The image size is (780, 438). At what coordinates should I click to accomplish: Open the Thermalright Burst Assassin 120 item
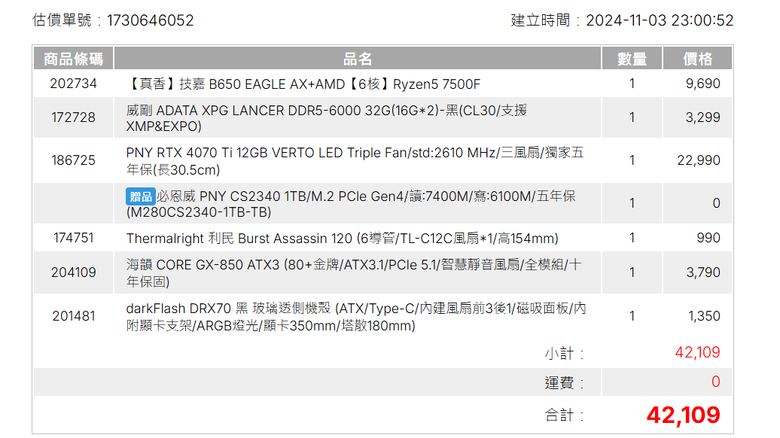pos(342,238)
